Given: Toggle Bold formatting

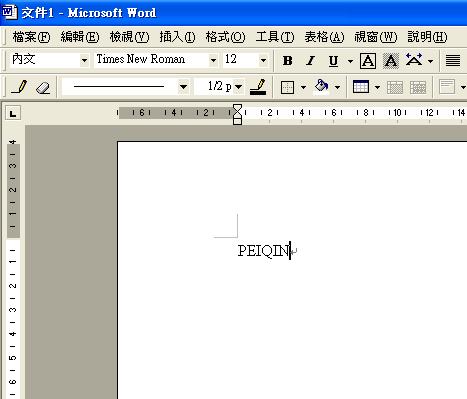Looking at the screenshot, I should [288, 61].
